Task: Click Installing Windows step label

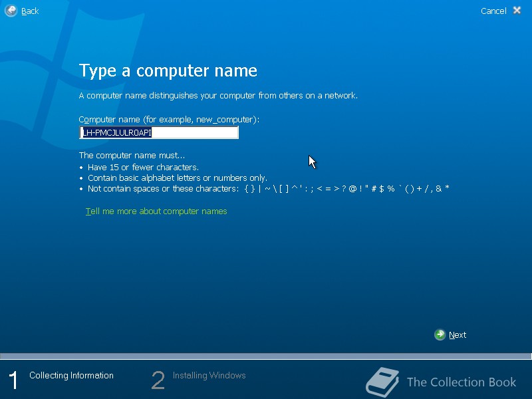Action: 209,375
